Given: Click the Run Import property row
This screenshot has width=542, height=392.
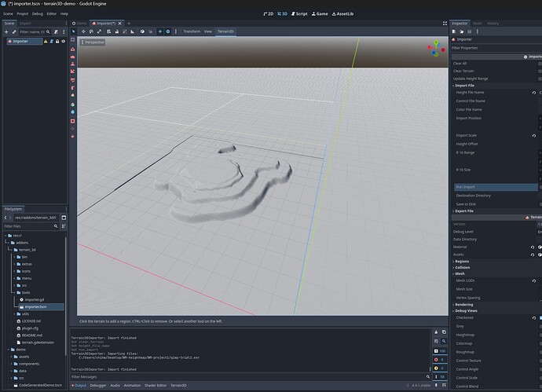Looking at the screenshot, I should (496, 187).
